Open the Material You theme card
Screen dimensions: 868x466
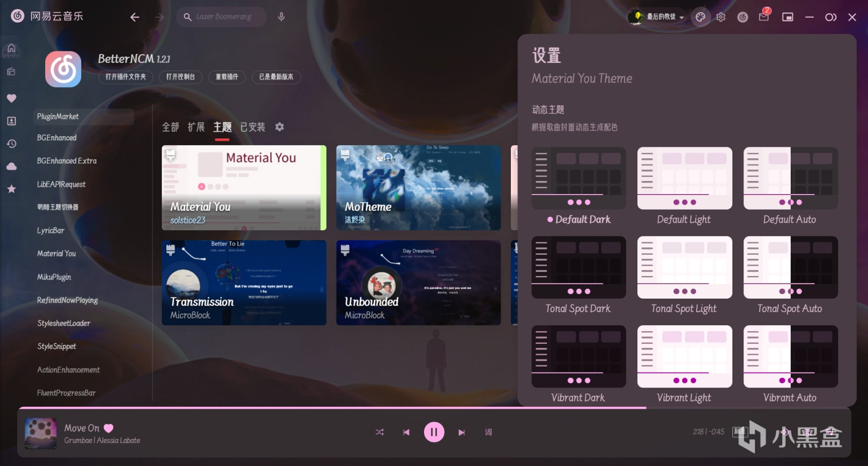[244, 188]
